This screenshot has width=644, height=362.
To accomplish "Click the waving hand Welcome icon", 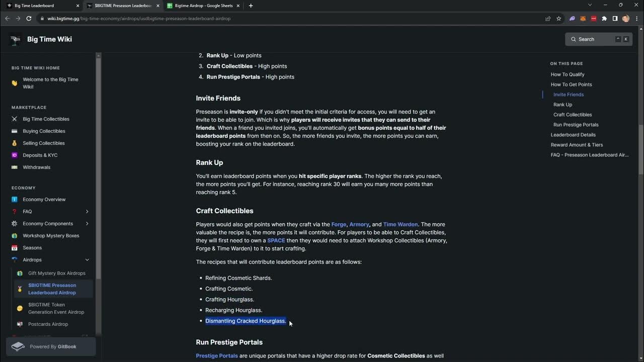I will [15, 83].
